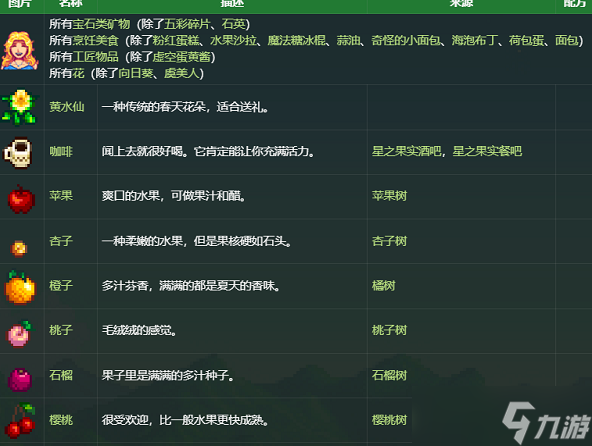Open the 咖啡 item link

pyautogui.click(x=61, y=151)
